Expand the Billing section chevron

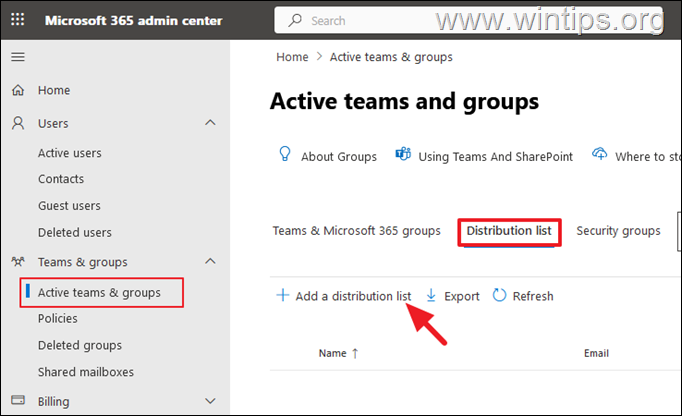click(210, 401)
